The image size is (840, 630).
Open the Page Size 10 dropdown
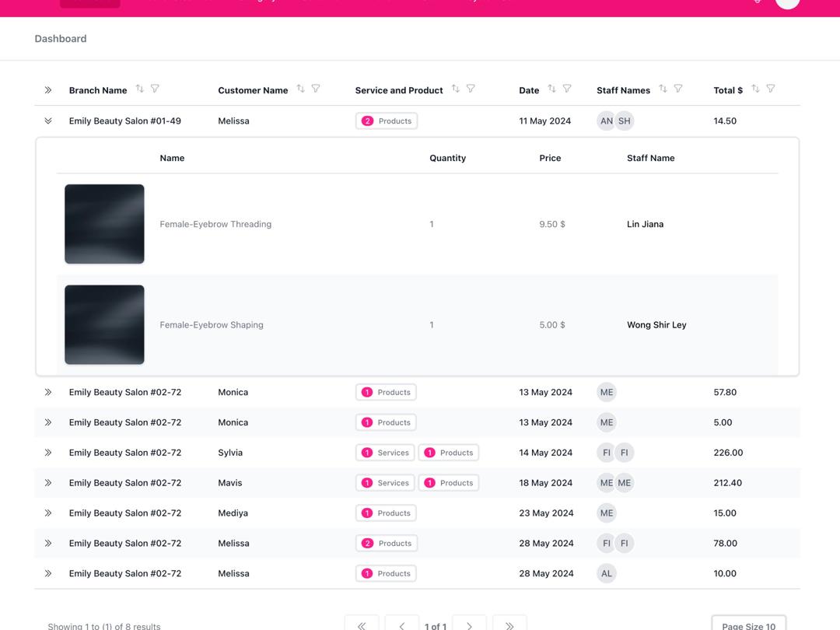point(748,624)
